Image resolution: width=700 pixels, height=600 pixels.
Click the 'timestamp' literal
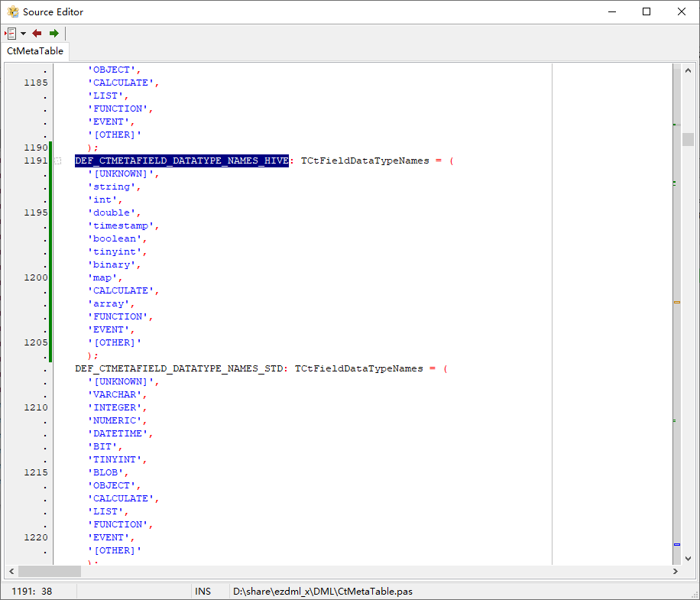(x=121, y=225)
